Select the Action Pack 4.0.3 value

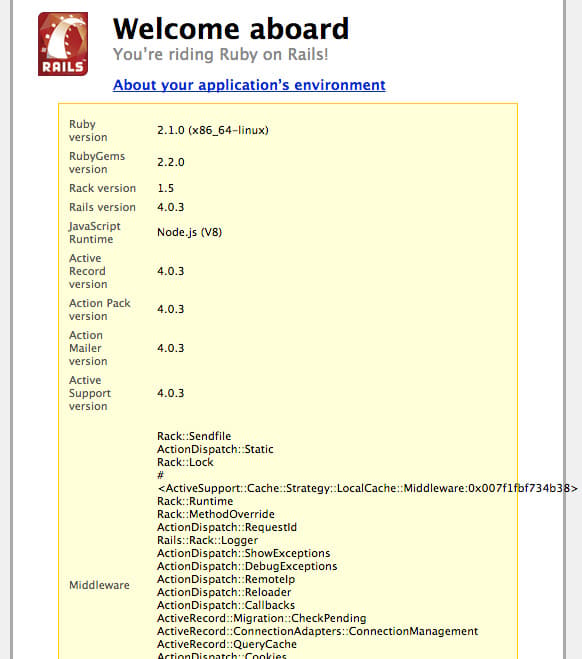[x=171, y=309]
